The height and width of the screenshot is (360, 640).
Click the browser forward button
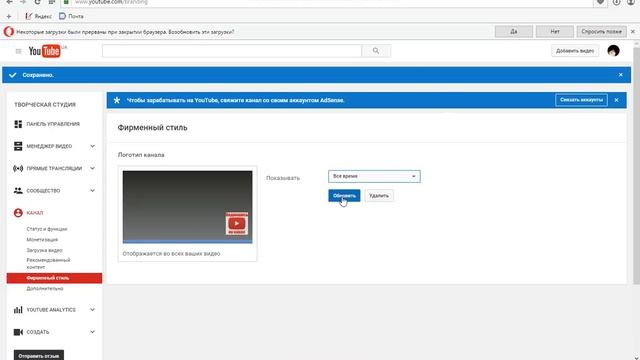(23, 2)
